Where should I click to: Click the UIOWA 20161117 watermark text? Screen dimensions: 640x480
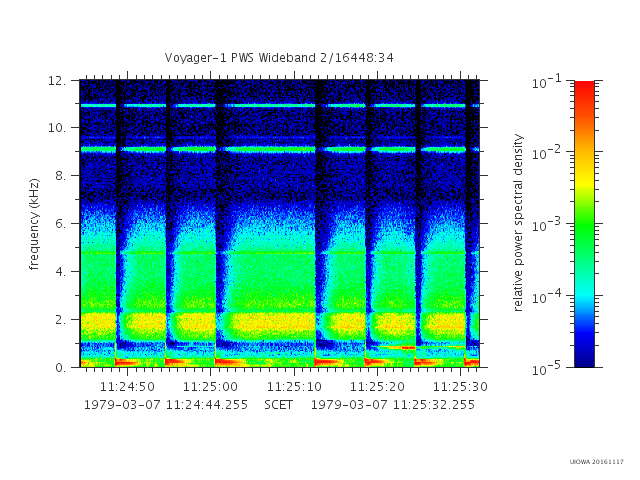tap(597, 462)
